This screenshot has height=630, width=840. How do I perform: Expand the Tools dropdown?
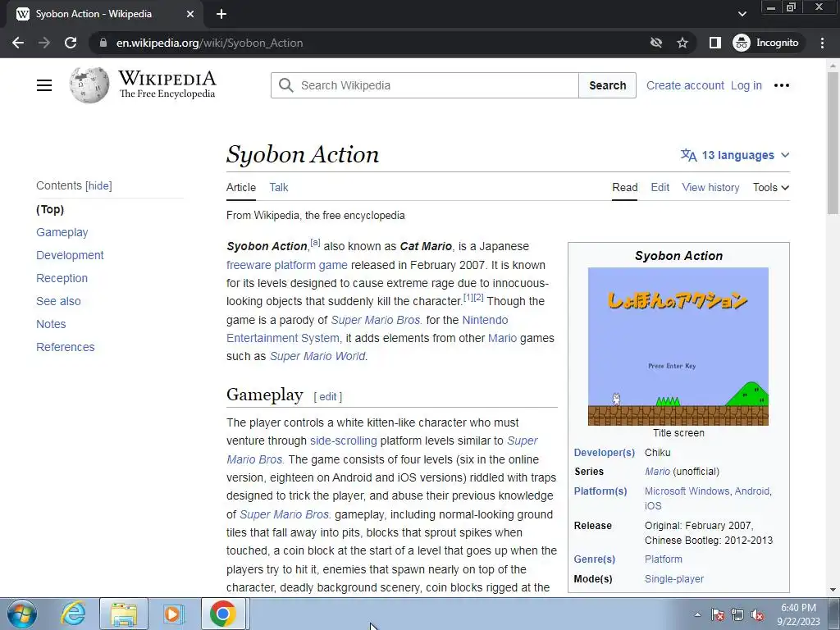click(x=770, y=188)
